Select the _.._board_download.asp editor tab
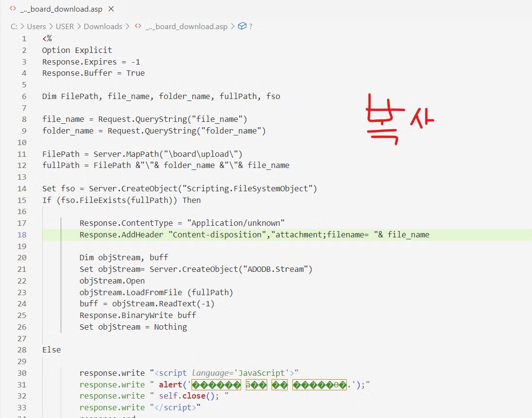Screen dimensions: 532x418 pyautogui.click(x=62, y=9)
